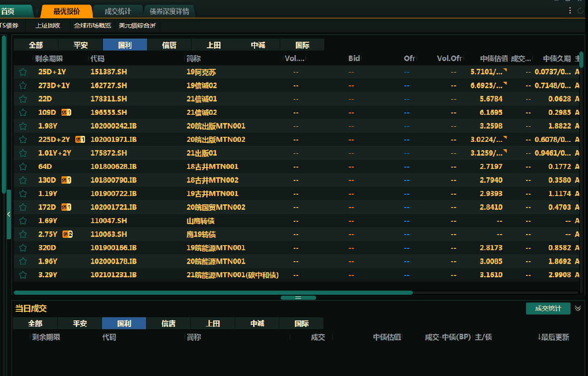Toggle favorite star for 山鹰转债 row
Viewport: 588px width, 376px height.
[23, 221]
